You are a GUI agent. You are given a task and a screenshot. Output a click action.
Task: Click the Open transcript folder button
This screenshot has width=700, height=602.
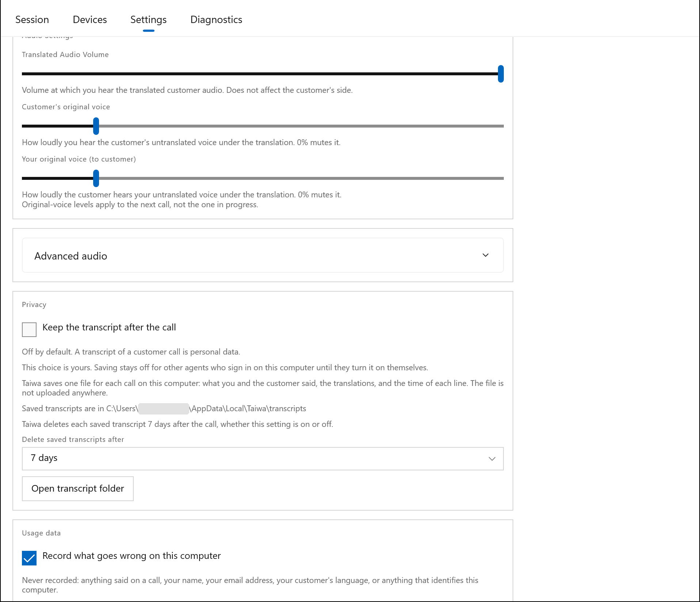(x=78, y=488)
